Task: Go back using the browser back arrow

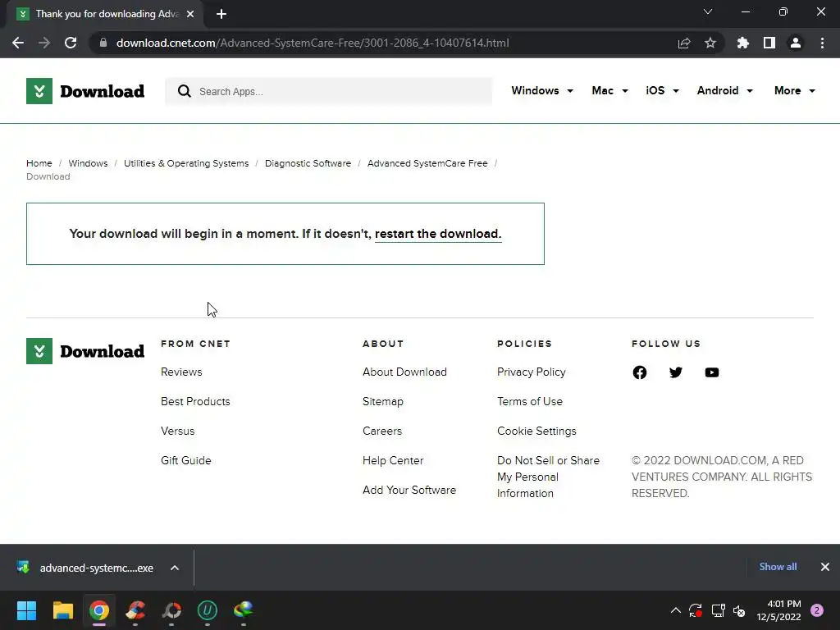Action: point(18,43)
